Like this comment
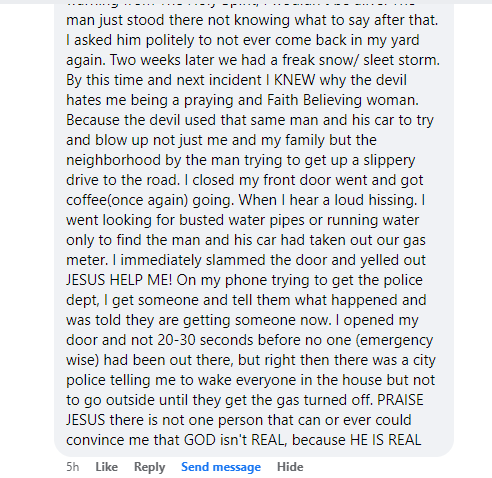The width and height of the screenshot is (492, 478). pyautogui.click(x=106, y=467)
